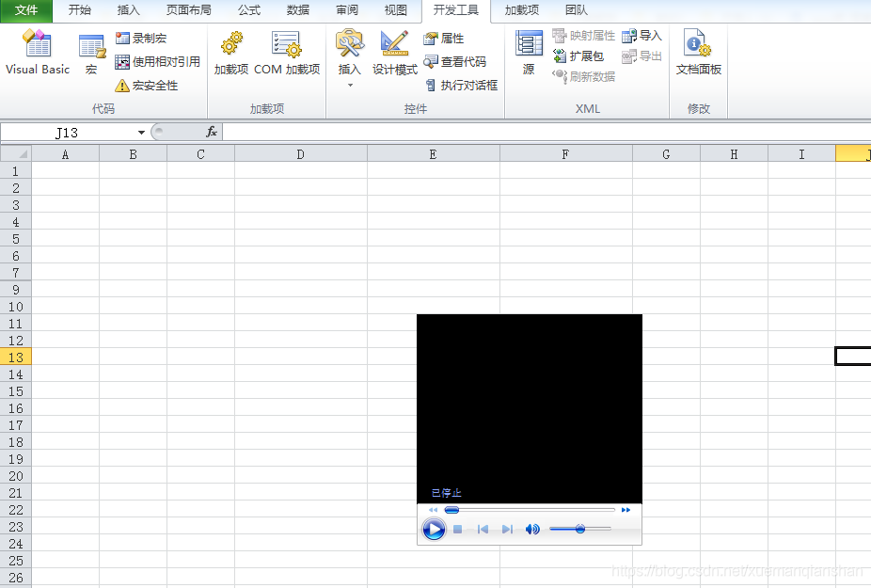Click XML 导入 import
Viewport: 871px width, 588px height.
click(641, 36)
